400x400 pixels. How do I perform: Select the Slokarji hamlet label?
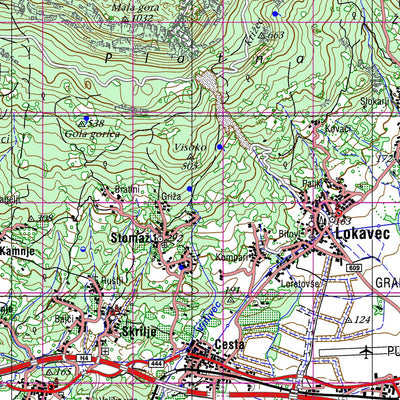(x=375, y=101)
